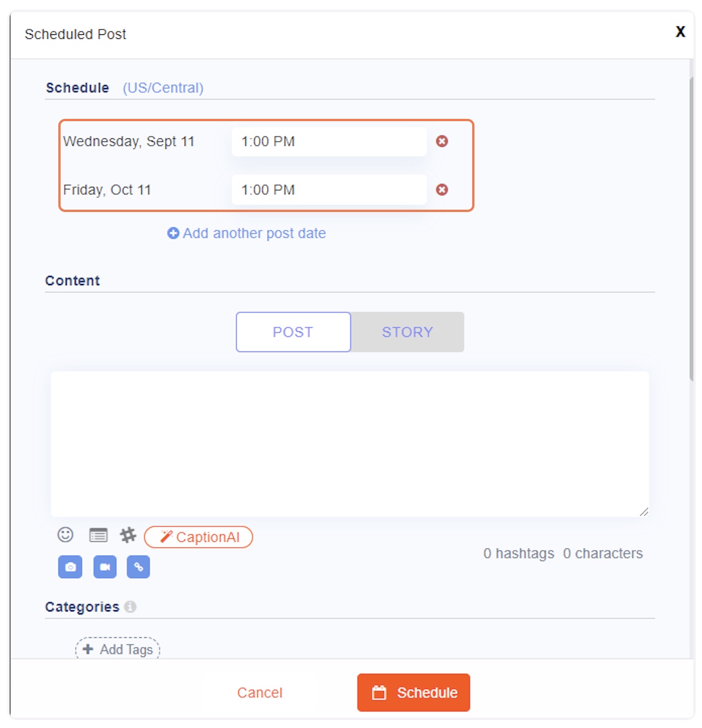This screenshot has width=702, height=728.
Task: Click Add Tags under Categories
Action: point(118,649)
